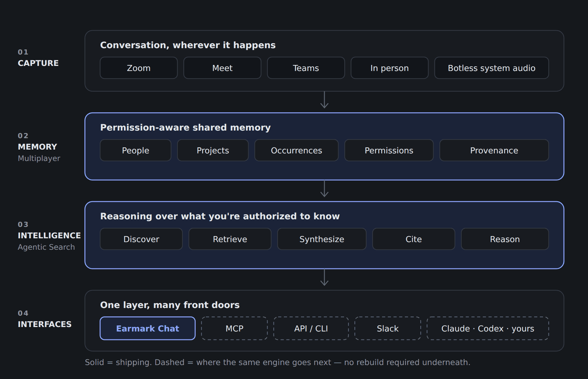Click the INTELLIGENCE stage label
The width and height of the screenshot is (588, 379).
(49, 235)
